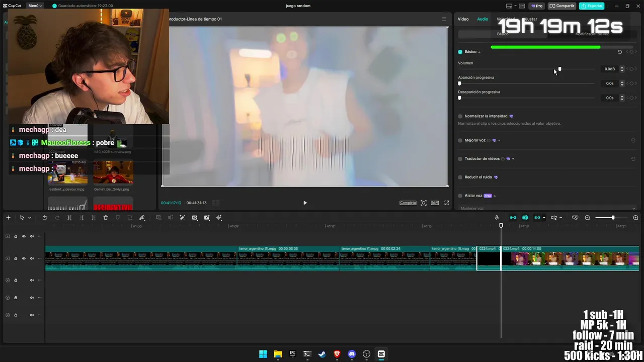644x362 pixels.
Task: Add a new track with the plus icon
Action: coord(8,218)
